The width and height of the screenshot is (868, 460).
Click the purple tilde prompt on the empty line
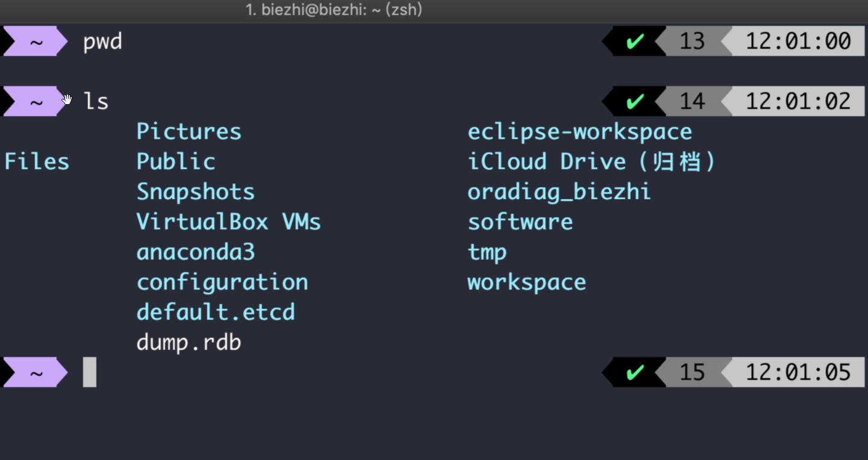pyautogui.click(x=36, y=373)
